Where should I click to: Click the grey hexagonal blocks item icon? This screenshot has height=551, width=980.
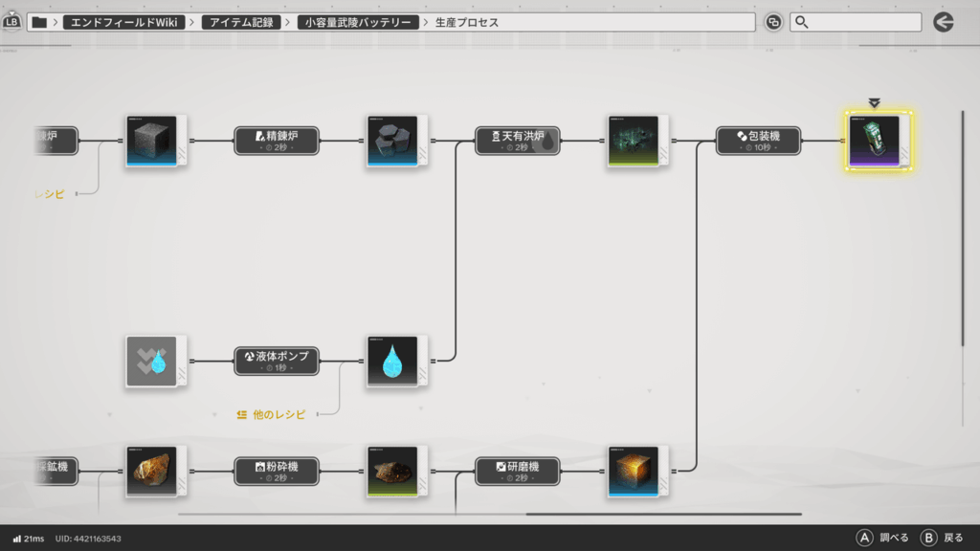pyautogui.click(x=392, y=142)
